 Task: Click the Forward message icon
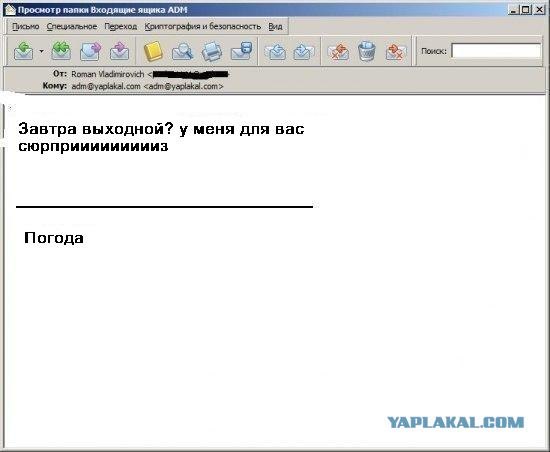pos(90,51)
